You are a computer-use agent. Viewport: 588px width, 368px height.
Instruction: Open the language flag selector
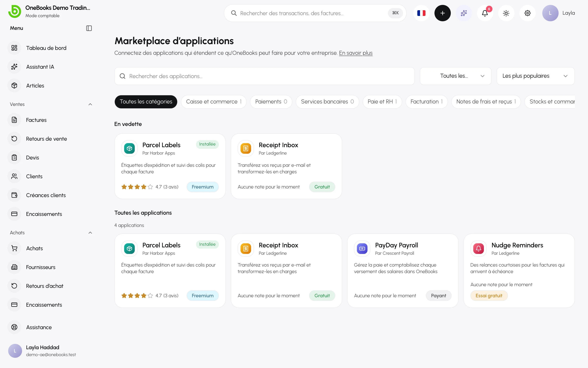[x=421, y=13]
